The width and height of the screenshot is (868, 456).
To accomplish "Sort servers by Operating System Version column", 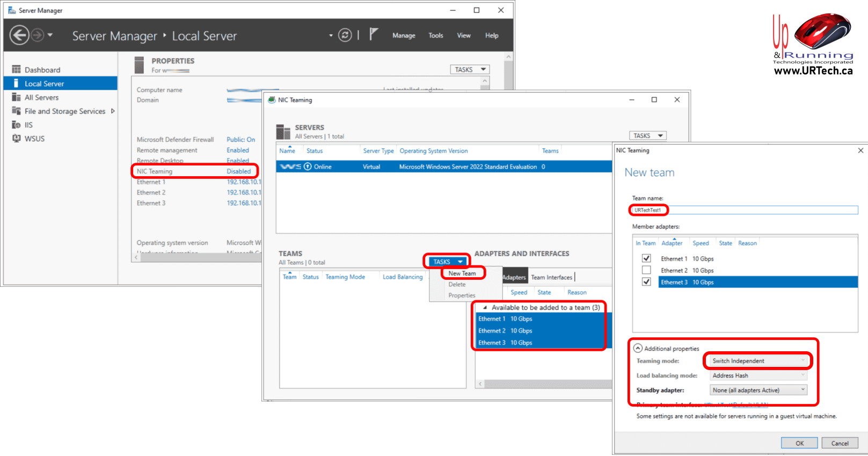I will coord(434,151).
